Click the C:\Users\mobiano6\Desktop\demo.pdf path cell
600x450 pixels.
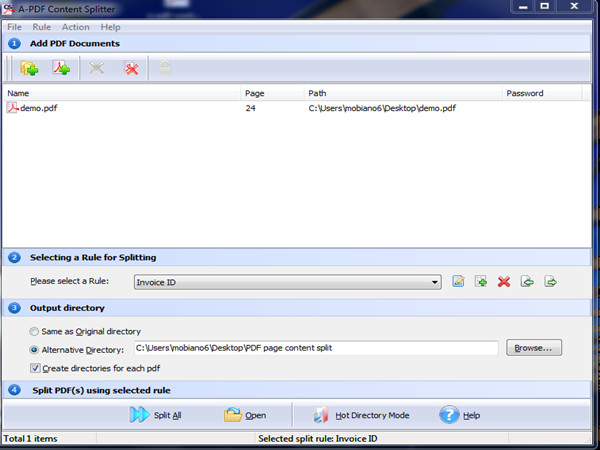pos(382,108)
